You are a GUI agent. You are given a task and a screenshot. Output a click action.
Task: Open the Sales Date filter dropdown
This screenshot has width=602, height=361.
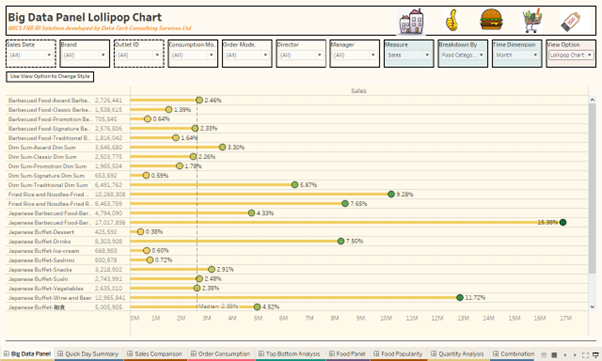(31, 55)
